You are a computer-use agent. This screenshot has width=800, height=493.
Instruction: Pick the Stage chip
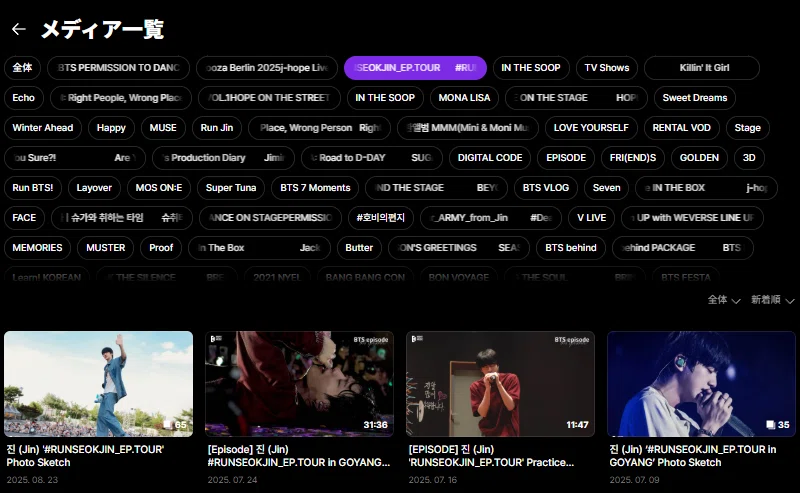(x=747, y=128)
